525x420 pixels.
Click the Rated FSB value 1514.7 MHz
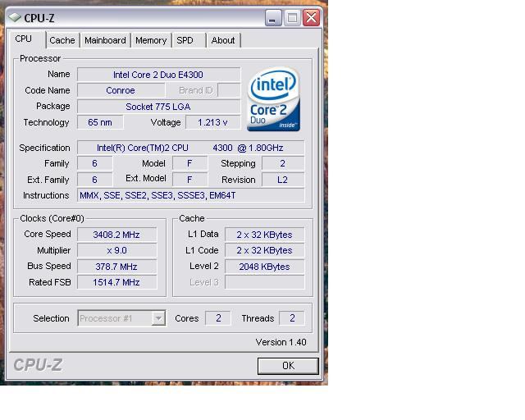pos(116,282)
